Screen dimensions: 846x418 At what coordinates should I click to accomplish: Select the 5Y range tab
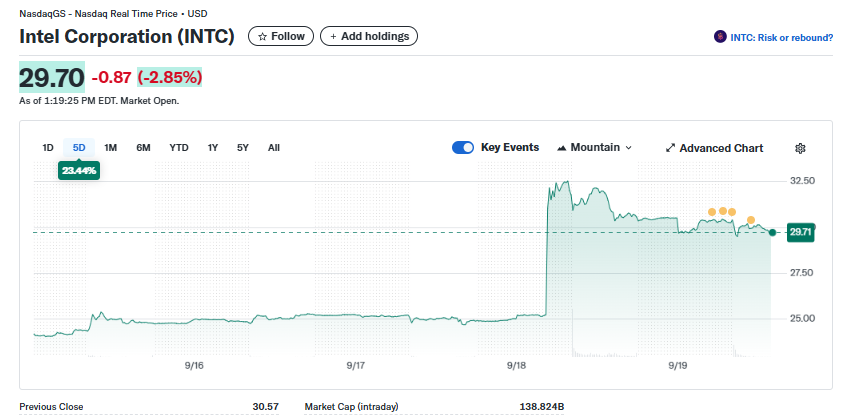pyautogui.click(x=243, y=148)
